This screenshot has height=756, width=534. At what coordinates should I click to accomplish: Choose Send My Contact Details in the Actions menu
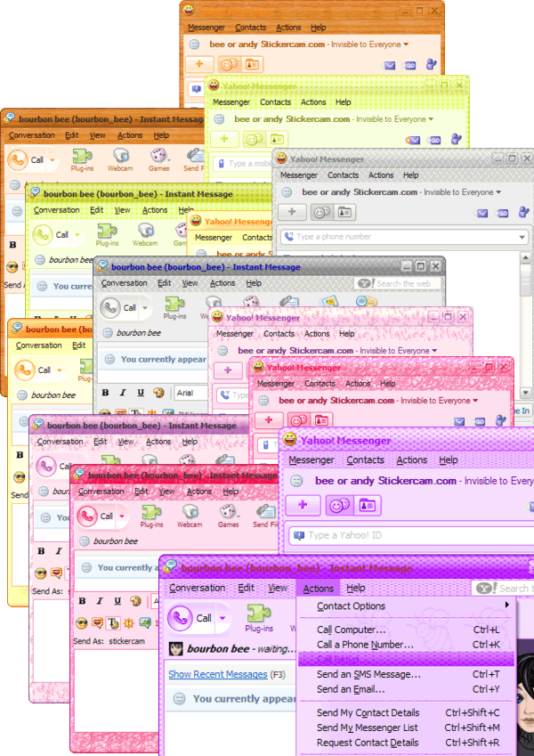coord(406,712)
